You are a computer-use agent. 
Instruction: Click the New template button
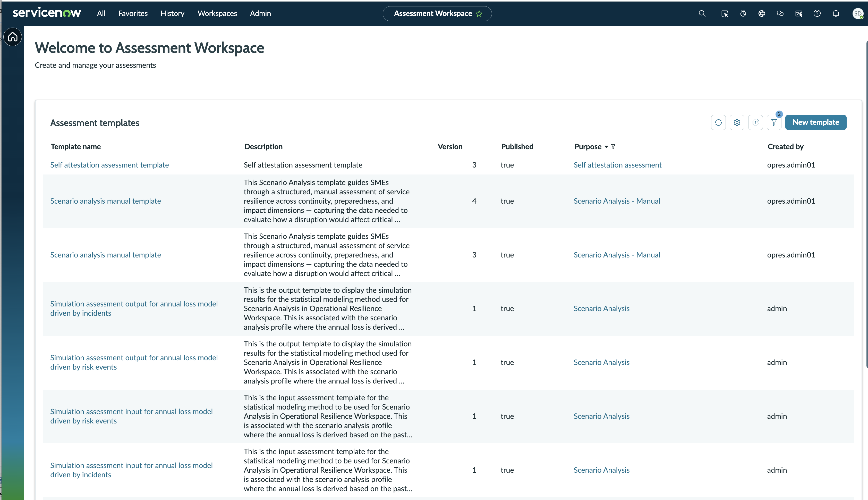pos(815,122)
